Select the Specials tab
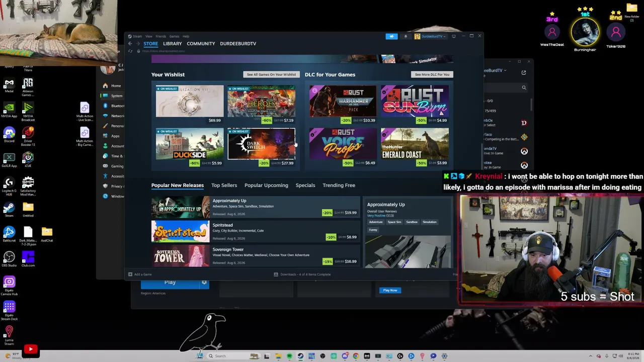The width and height of the screenshot is (644, 362). click(305, 186)
